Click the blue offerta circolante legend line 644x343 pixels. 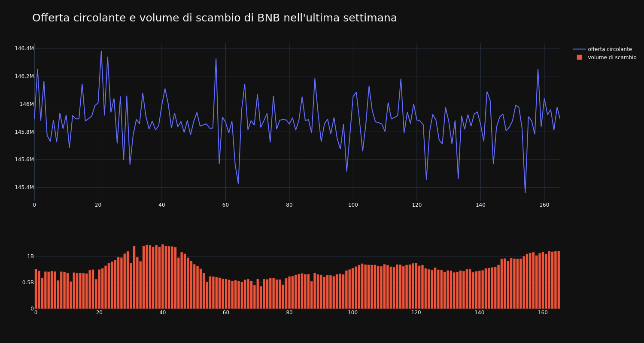coord(579,49)
